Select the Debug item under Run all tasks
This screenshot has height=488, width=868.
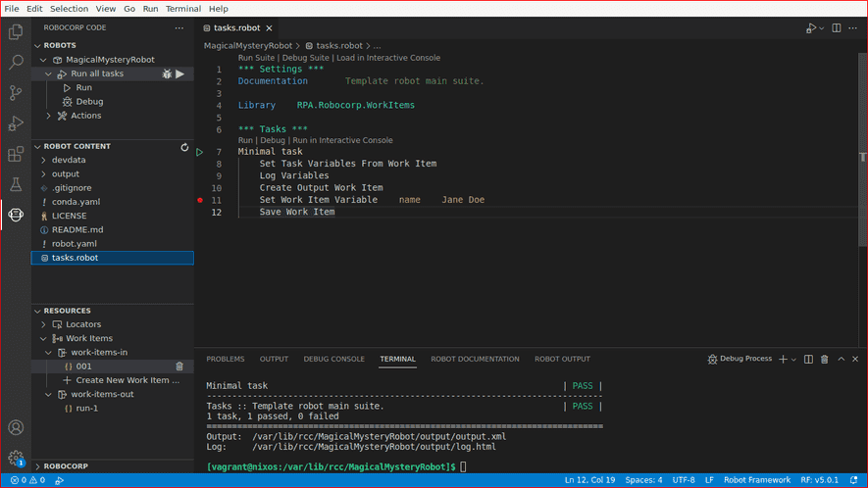coord(89,102)
